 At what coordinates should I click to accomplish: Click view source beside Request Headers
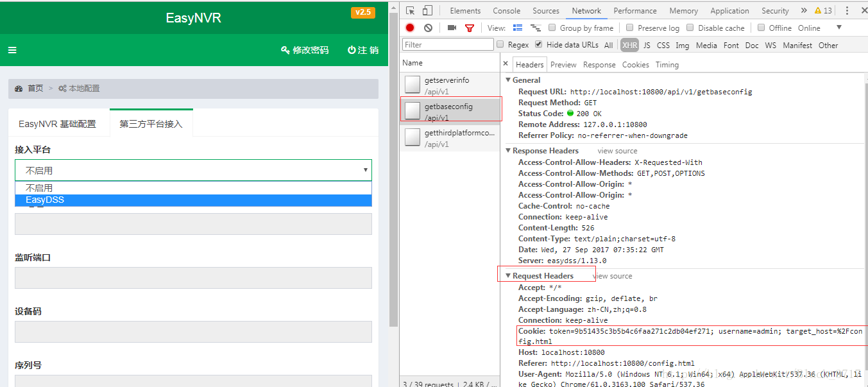click(612, 276)
